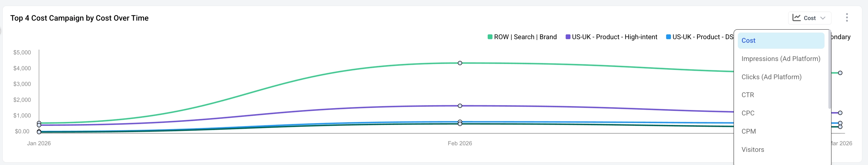The width and height of the screenshot is (868, 165).
Task: Switch the chart metric to CPM
Action: coord(748,132)
